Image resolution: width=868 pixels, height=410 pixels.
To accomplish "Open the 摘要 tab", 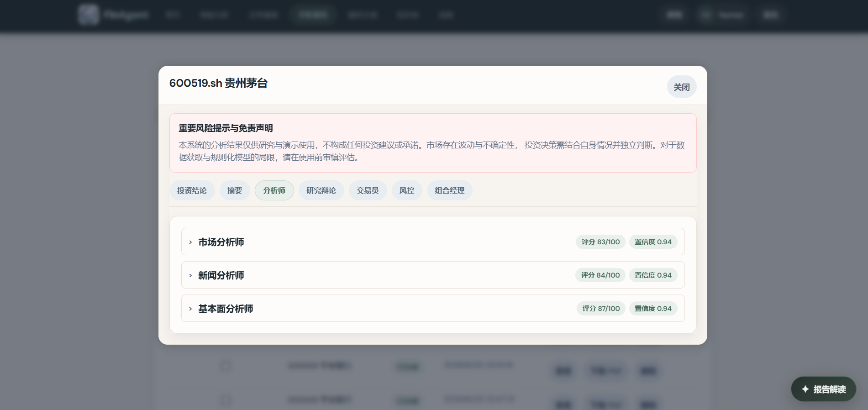I will click(235, 190).
